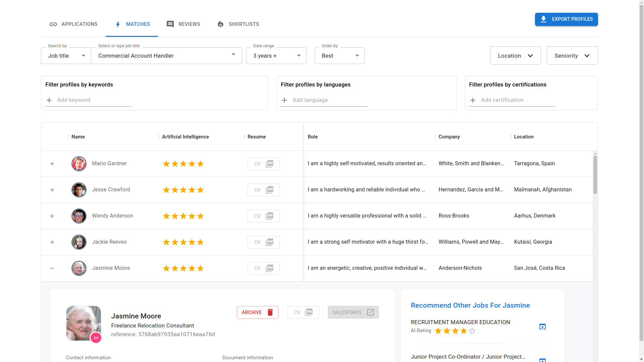
Task: Collapse Jasmine Moore's expanded row
Action: click(52, 268)
